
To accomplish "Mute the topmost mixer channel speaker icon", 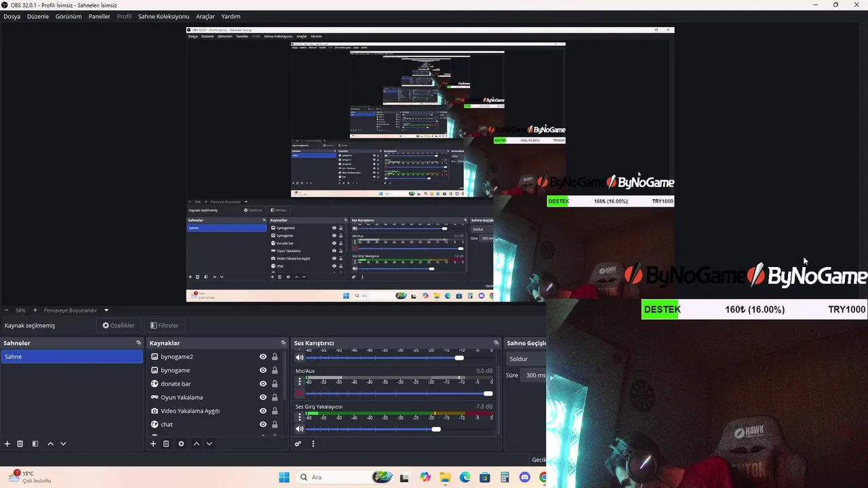I will [x=300, y=357].
